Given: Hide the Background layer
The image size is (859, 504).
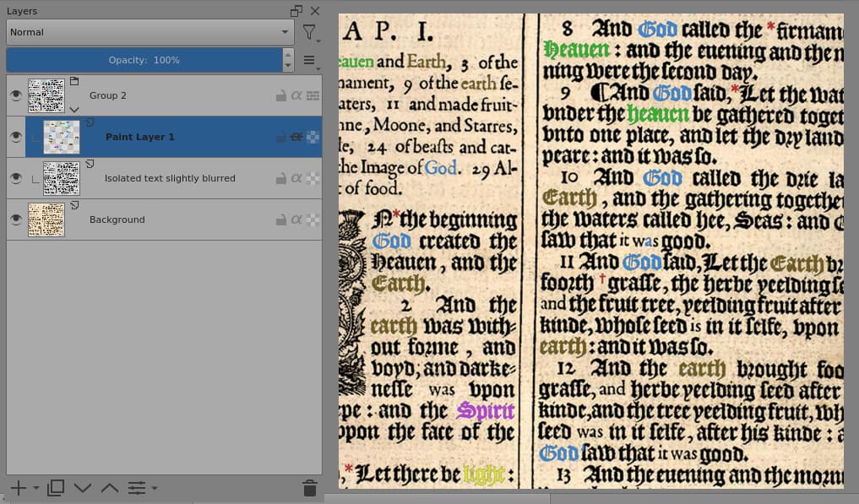Looking at the screenshot, I should 16,219.
